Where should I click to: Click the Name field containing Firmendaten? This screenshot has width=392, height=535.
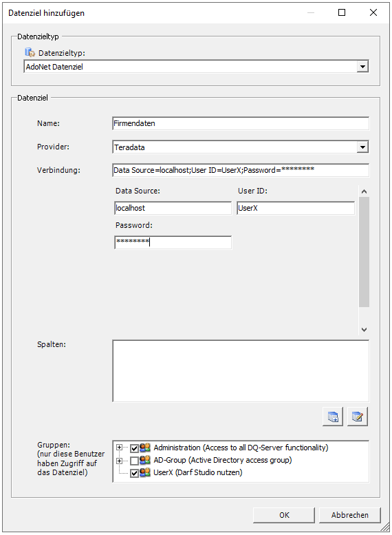pyautogui.click(x=241, y=123)
